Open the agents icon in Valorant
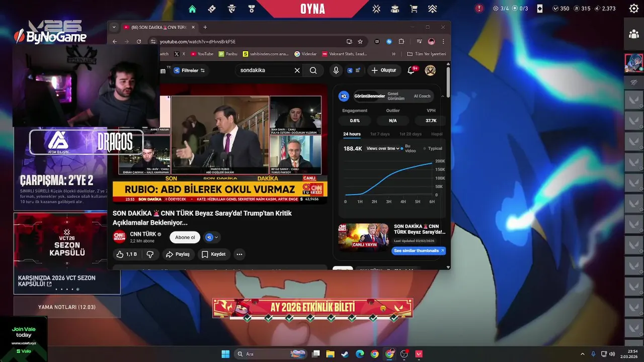The width and height of the screenshot is (644, 362). click(x=231, y=9)
